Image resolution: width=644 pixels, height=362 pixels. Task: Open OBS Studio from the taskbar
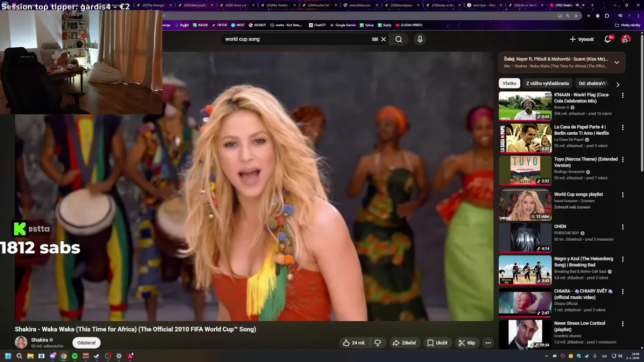[x=108, y=356]
